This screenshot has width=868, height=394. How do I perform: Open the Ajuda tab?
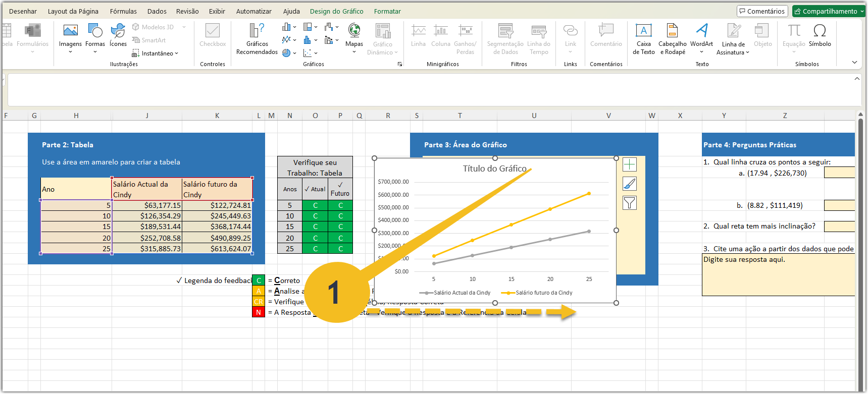pyautogui.click(x=291, y=11)
